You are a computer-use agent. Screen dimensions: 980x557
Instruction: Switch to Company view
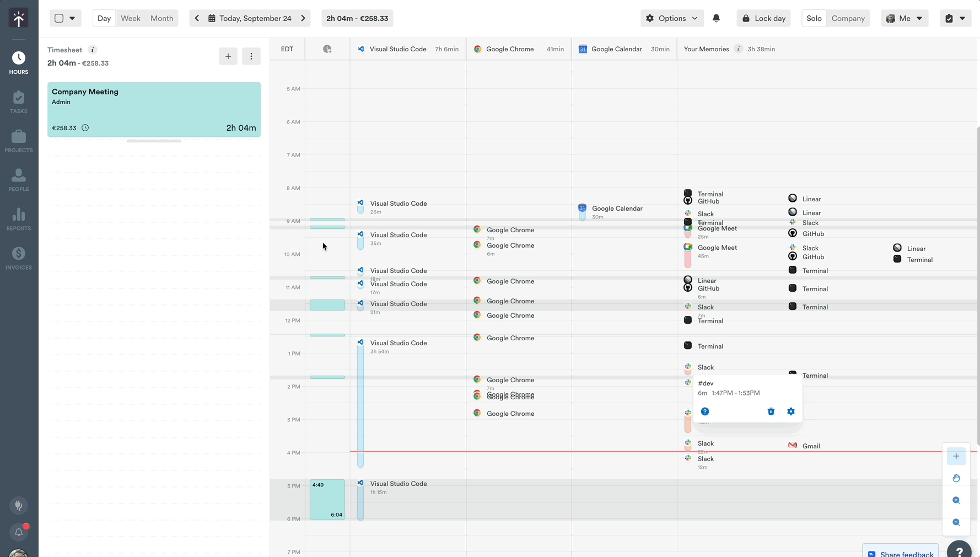pyautogui.click(x=848, y=18)
